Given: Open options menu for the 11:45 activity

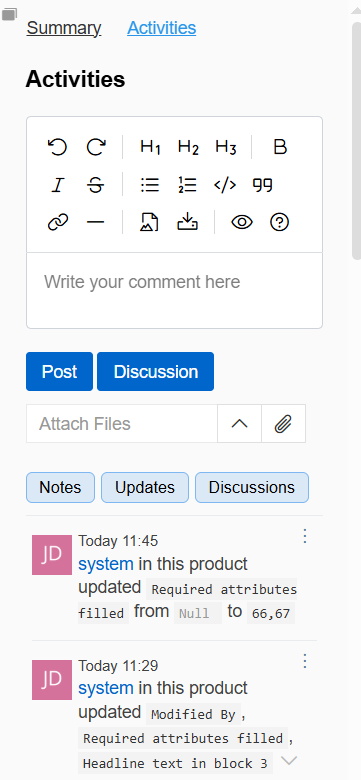Looking at the screenshot, I should 305,536.
